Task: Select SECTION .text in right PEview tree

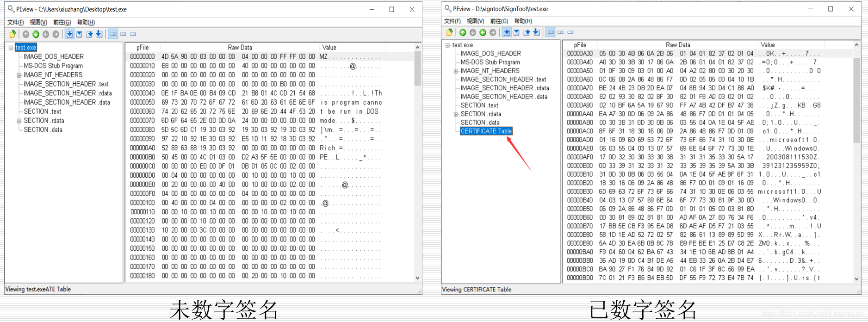Action: click(479, 105)
